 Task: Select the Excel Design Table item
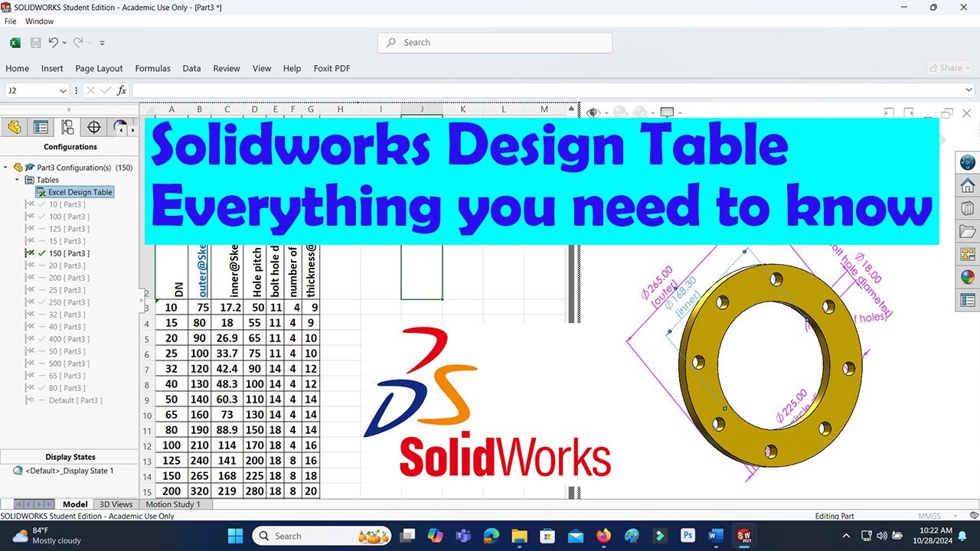click(x=75, y=192)
